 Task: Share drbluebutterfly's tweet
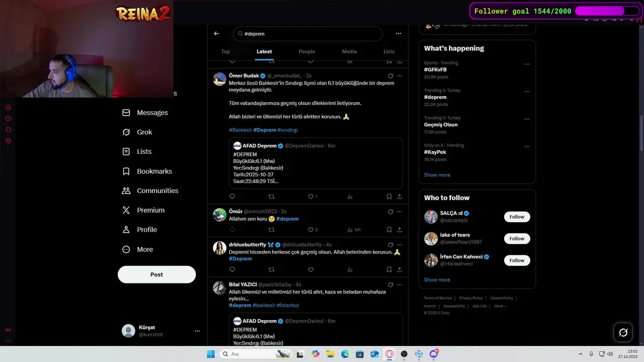pos(399,270)
